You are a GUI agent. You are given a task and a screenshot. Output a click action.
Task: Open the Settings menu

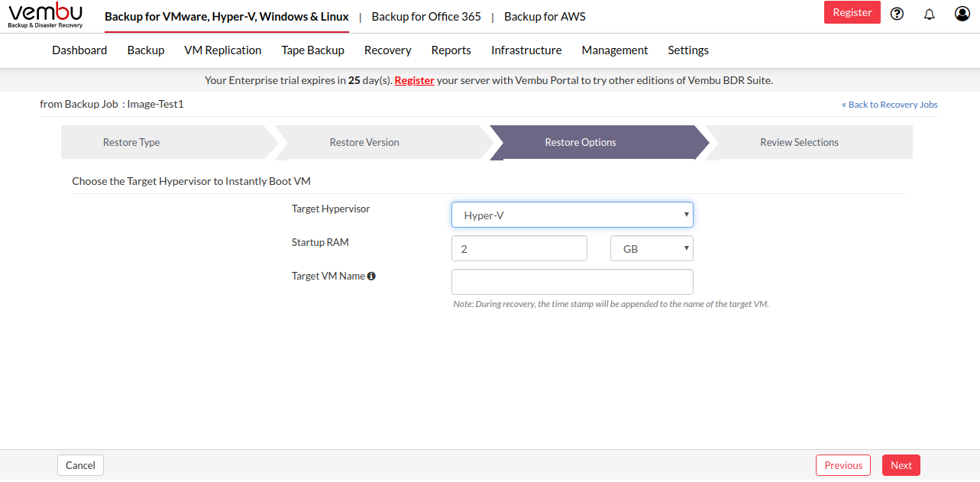click(x=688, y=50)
